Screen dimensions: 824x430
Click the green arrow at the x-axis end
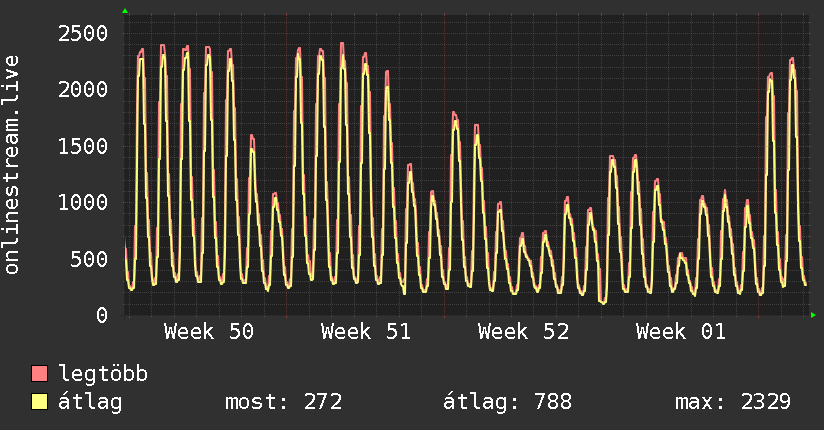click(813, 315)
